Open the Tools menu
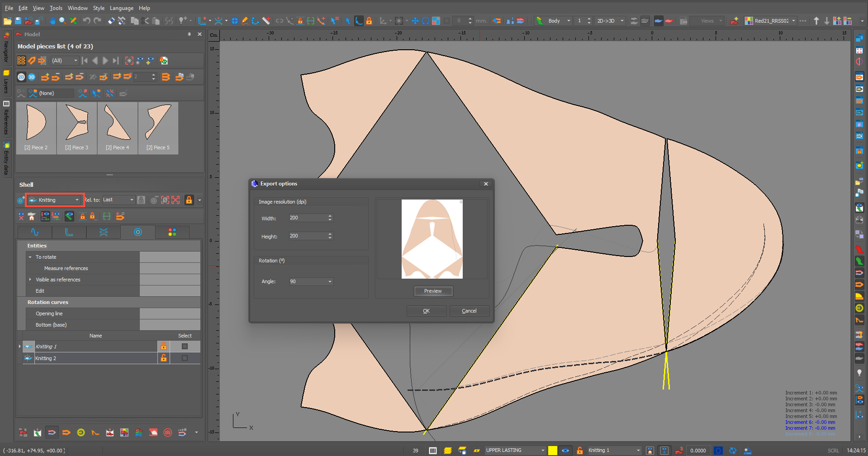This screenshot has height=456, width=868. click(56, 8)
